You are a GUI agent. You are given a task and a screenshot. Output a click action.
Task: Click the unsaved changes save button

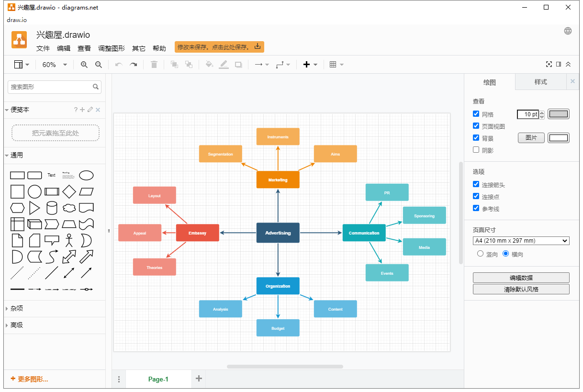[x=219, y=47]
